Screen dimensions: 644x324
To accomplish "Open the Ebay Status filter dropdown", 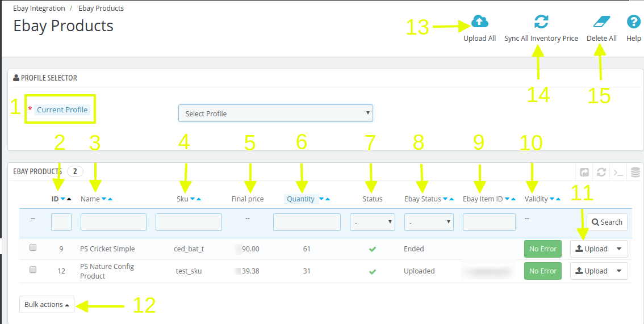I will point(429,222).
